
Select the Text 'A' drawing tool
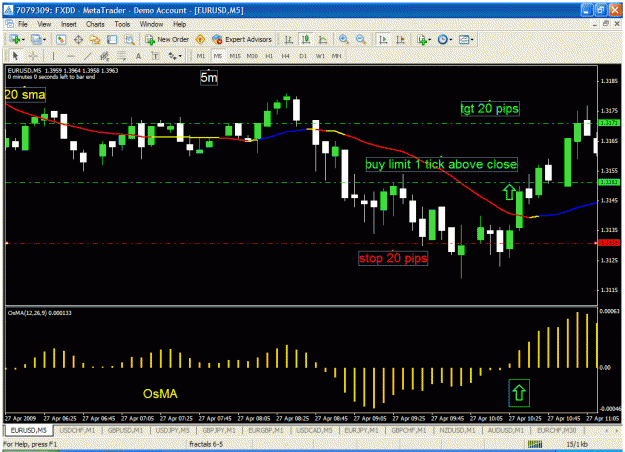138,56
